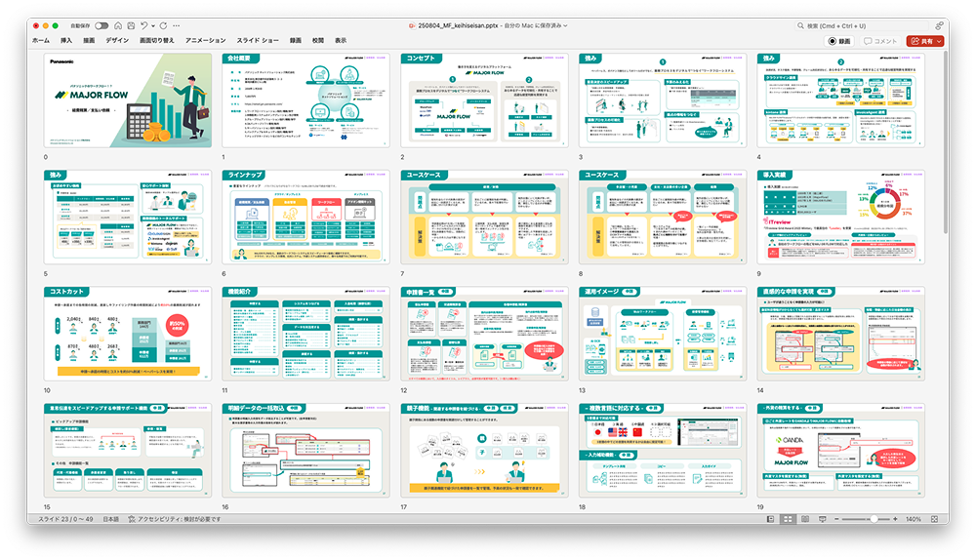This screenshot has height=560, width=976.
Task: Open the 校閲 ribbon tab
Action: [318, 40]
